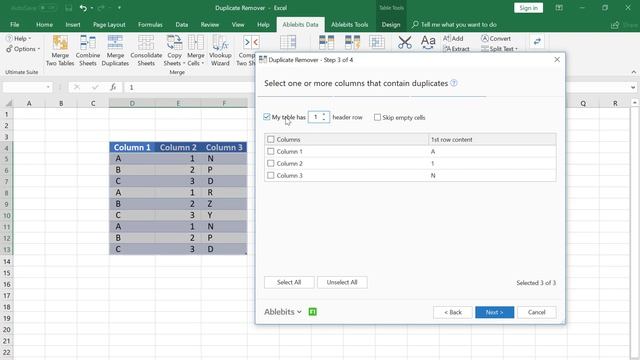
Task: Open the Ablebits Help menu
Action: [x=19, y=38]
